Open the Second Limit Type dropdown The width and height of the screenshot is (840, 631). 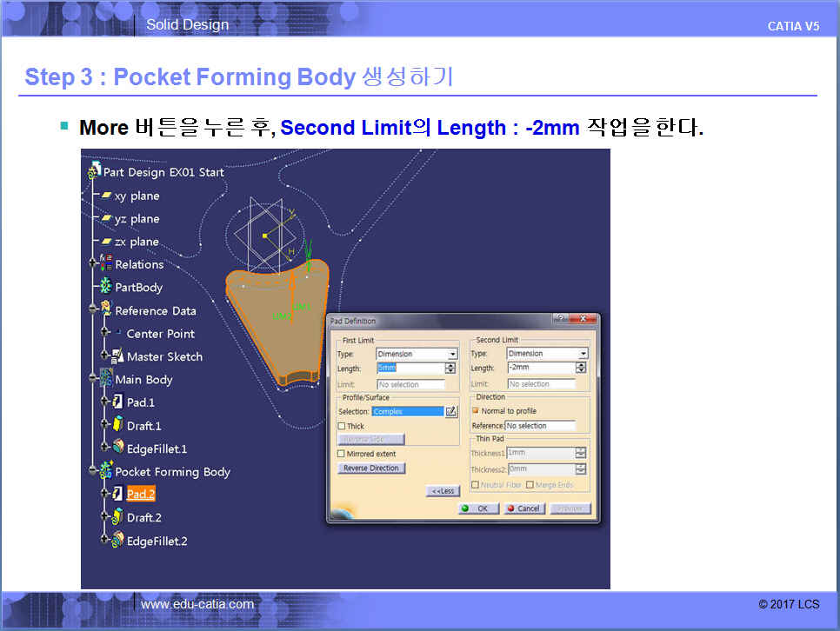583,354
